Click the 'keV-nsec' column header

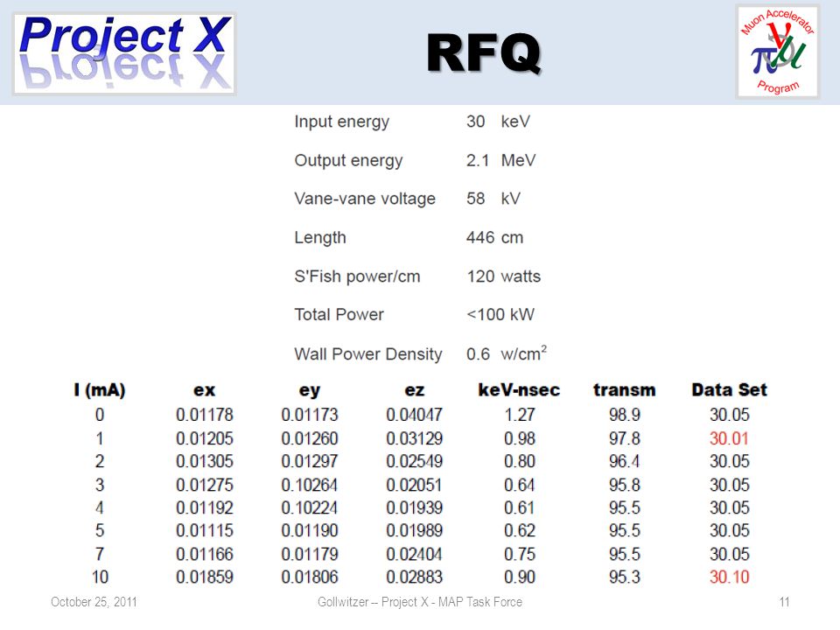(519, 390)
